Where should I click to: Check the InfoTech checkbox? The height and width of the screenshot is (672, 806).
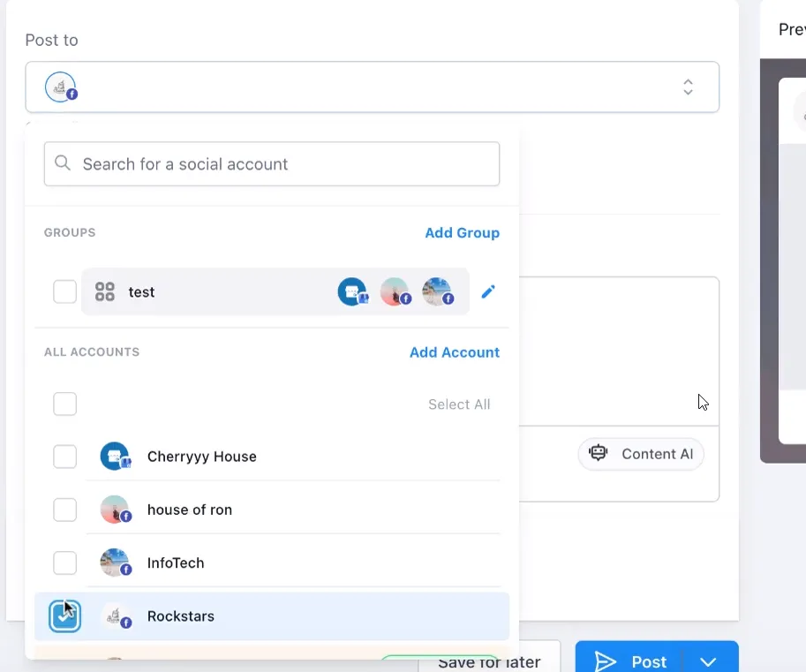point(64,563)
